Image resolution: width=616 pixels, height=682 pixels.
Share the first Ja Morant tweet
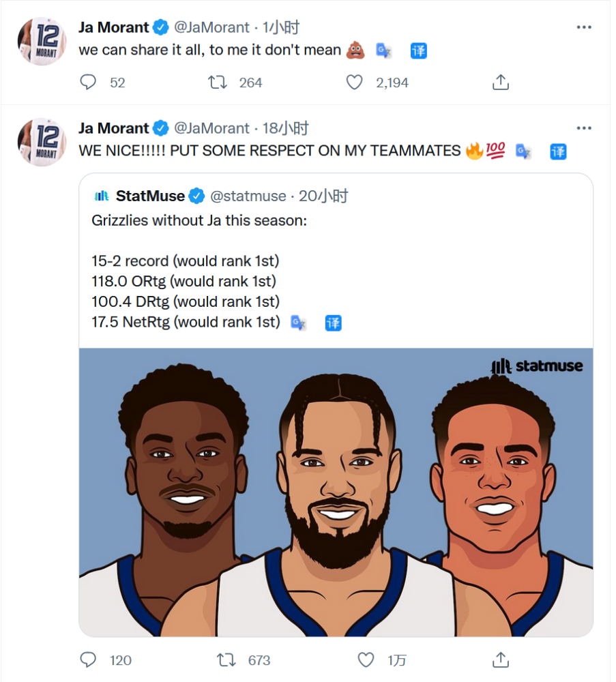pyautogui.click(x=500, y=82)
